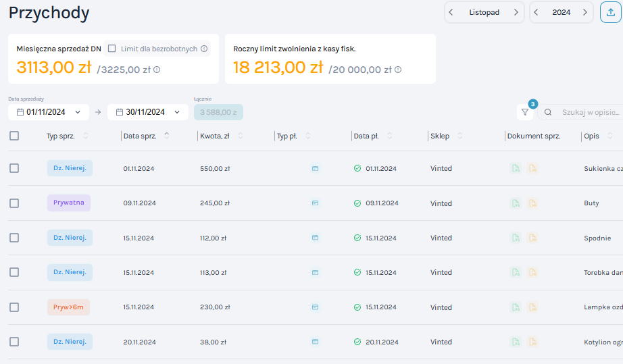The image size is (623, 364).
Task: Click info icon next to 3225,00 zł
Action: pyautogui.click(x=157, y=70)
